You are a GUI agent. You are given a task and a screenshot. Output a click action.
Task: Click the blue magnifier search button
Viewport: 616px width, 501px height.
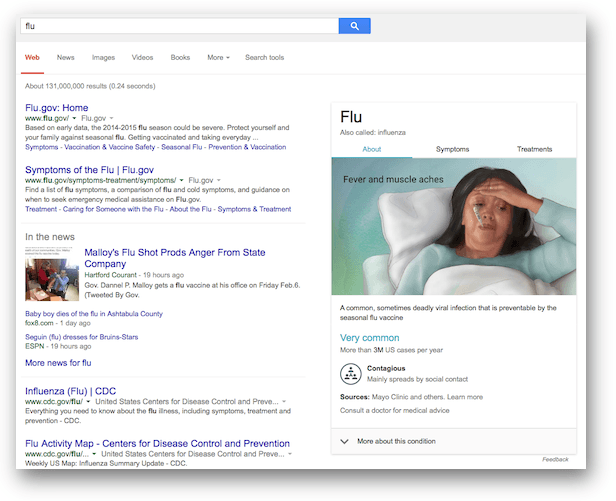(354, 26)
